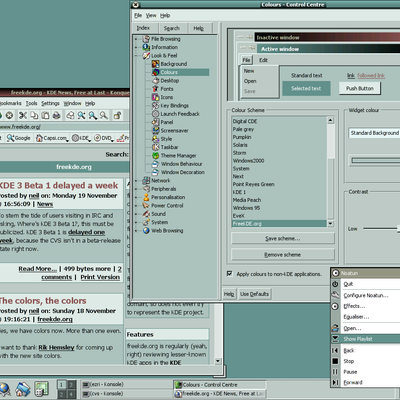The image size is (400, 400).
Task: Switch to the Search tab
Action: coord(172,28)
